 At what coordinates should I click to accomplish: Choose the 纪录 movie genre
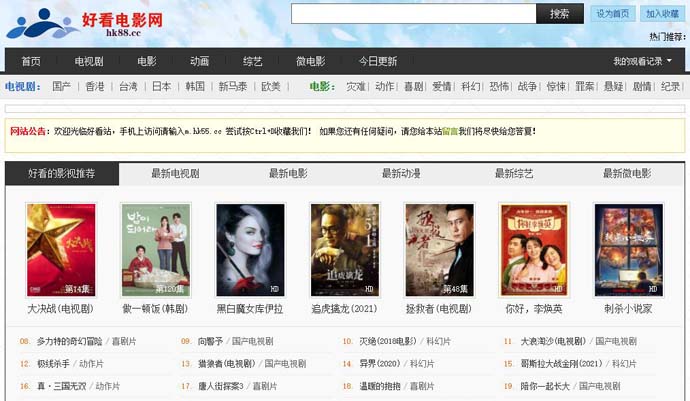(x=670, y=86)
